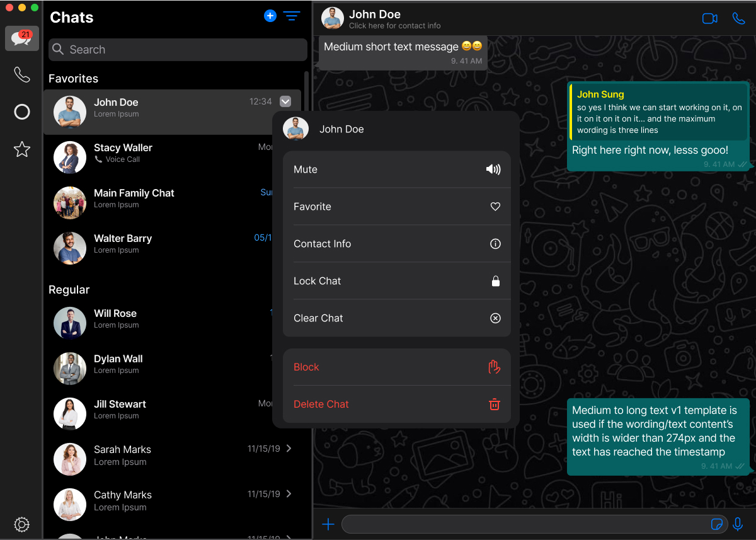Click the X circle icon next to Clear Chat
756x540 pixels.
[495, 318]
